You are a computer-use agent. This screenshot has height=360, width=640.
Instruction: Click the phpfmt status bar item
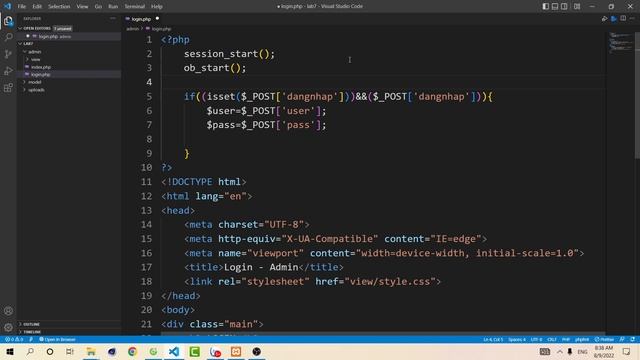[582, 339]
